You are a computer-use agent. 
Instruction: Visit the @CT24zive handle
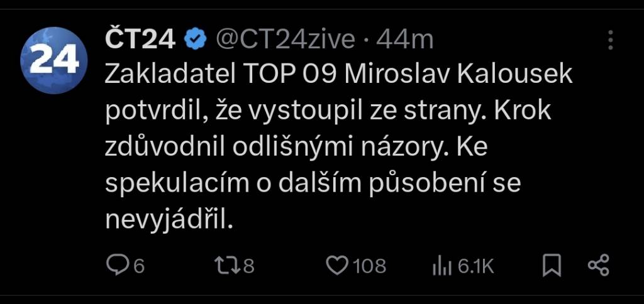click(x=286, y=40)
